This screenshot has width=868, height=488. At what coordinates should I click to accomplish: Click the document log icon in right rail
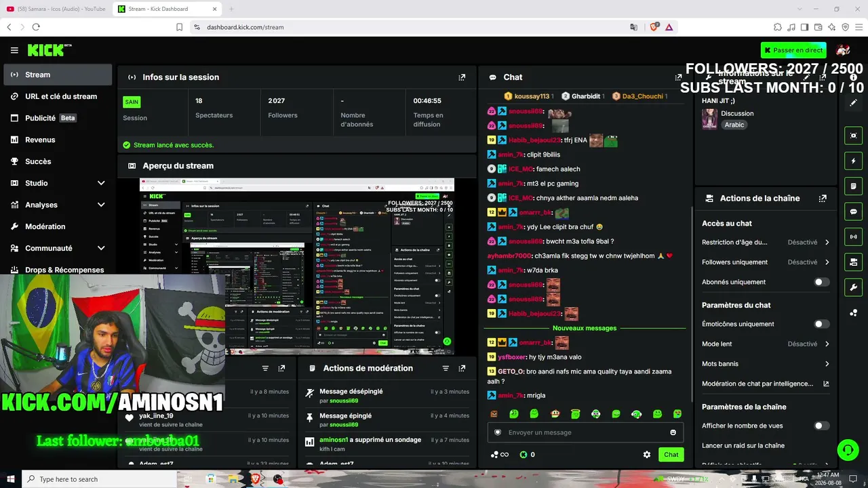854,186
